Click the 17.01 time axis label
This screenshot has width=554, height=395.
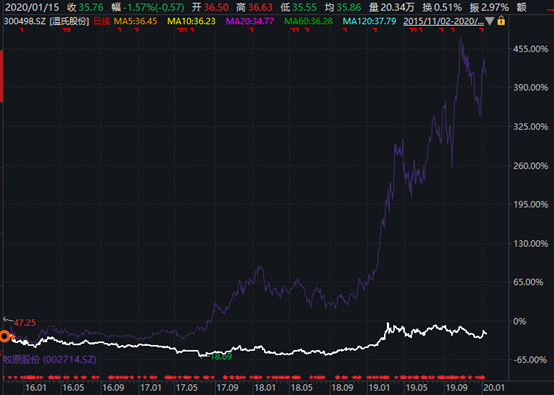pyautogui.click(x=151, y=388)
